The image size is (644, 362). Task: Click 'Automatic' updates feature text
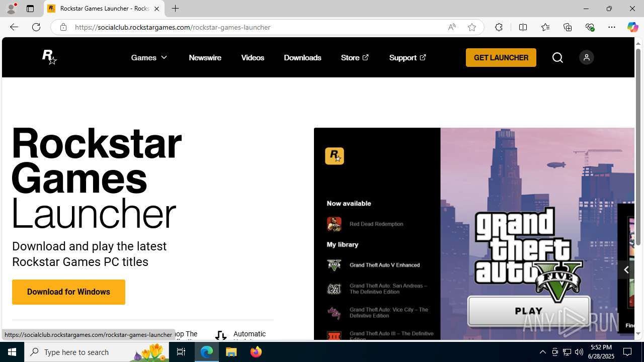click(250, 334)
